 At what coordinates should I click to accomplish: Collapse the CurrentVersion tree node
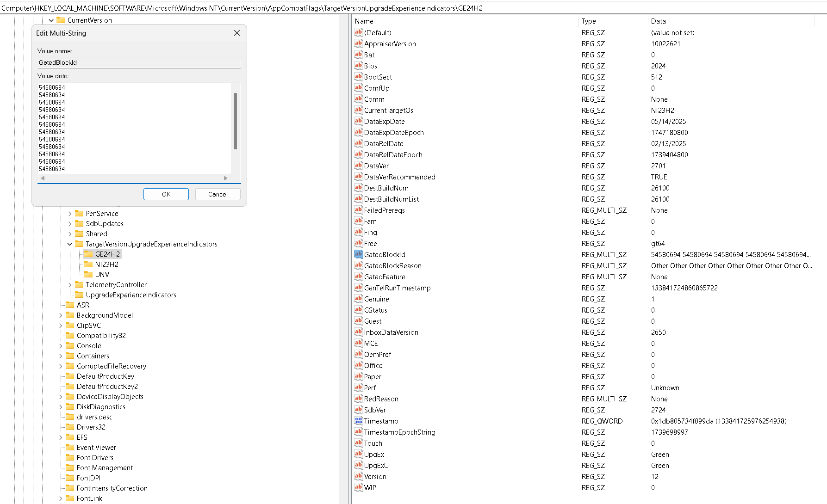[x=51, y=20]
